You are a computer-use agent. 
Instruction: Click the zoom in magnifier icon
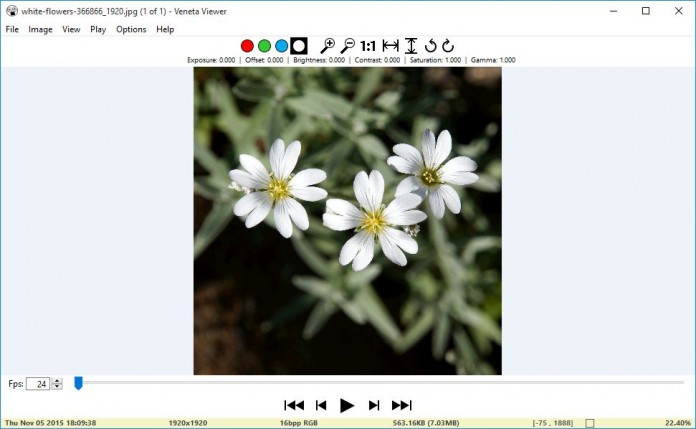[328, 46]
